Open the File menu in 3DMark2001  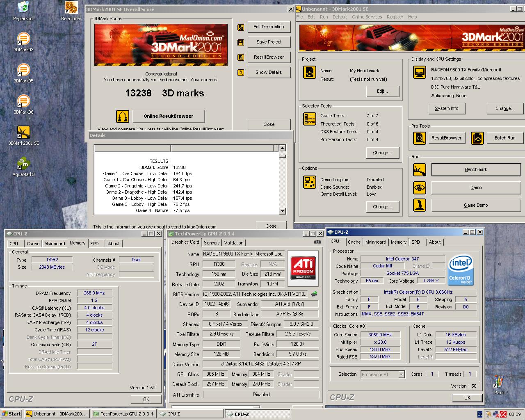299,17
